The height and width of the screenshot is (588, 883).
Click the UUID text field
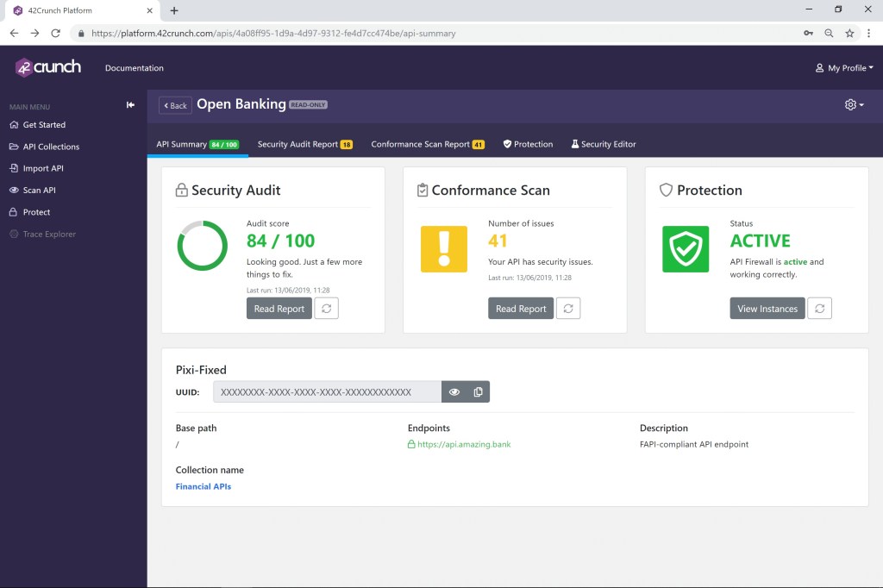coord(327,392)
